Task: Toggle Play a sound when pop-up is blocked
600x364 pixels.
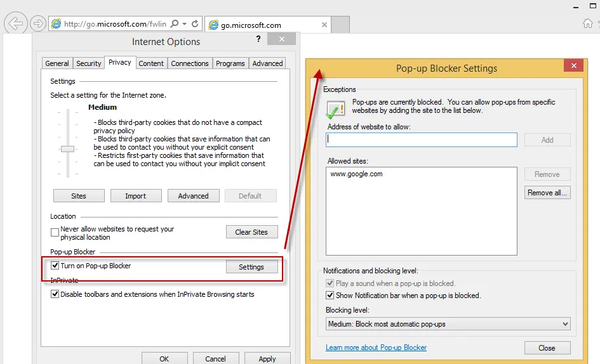Action: [330, 283]
